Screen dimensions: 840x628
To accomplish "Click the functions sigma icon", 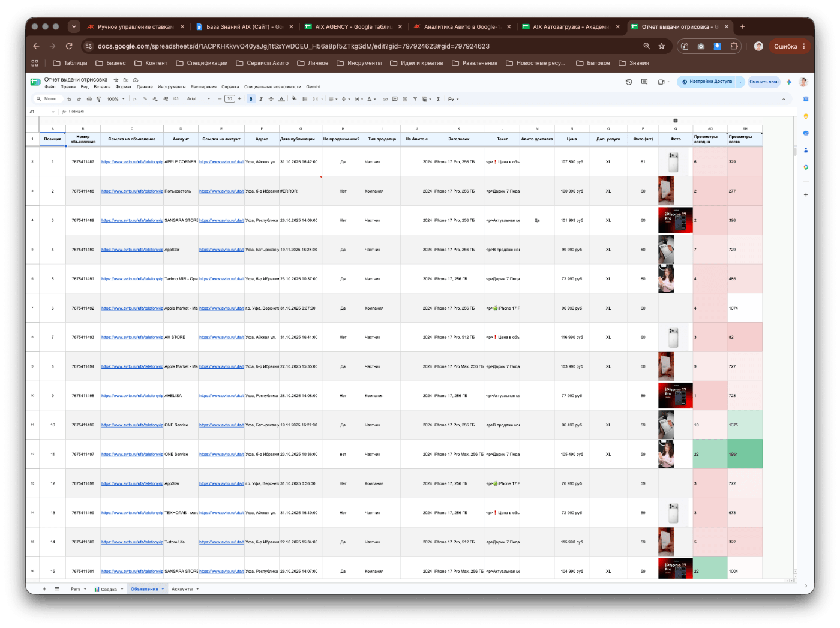I will (438, 99).
